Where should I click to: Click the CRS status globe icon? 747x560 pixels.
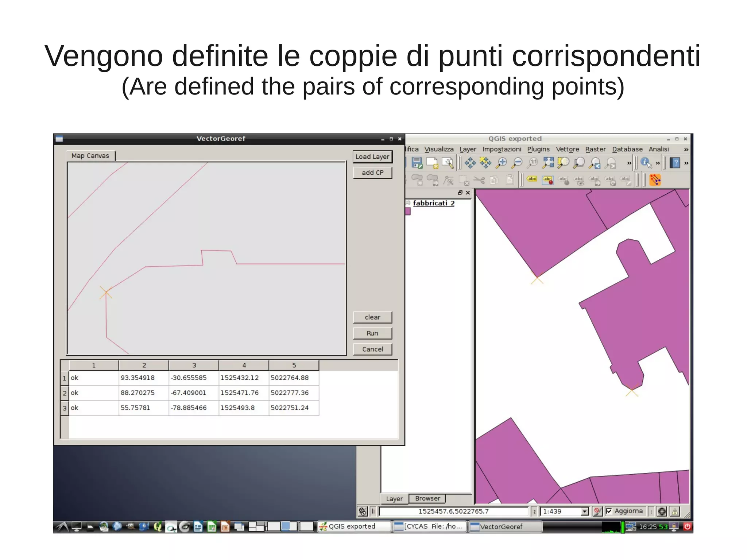point(662,511)
